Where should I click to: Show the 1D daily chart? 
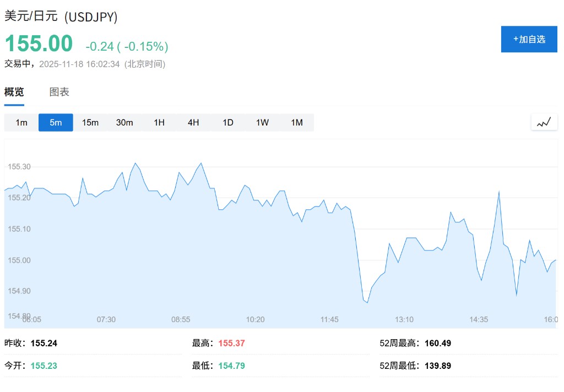coord(228,122)
